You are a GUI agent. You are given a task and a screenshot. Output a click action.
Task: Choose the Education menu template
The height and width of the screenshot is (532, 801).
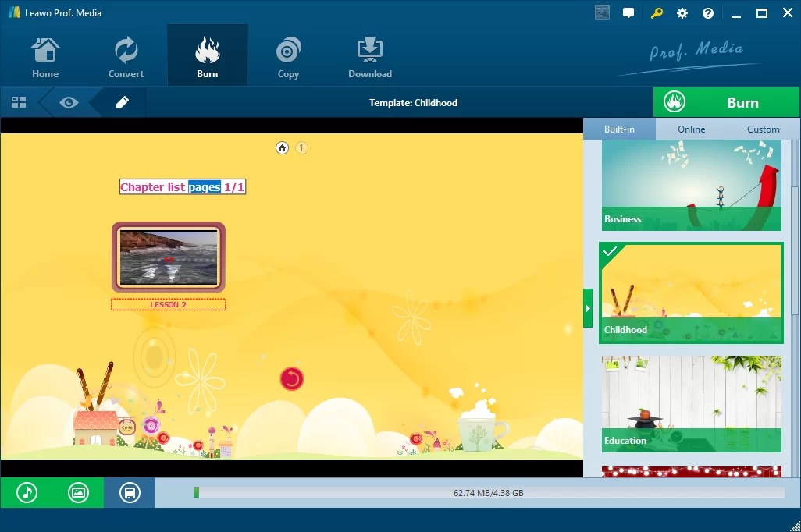coord(691,404)
